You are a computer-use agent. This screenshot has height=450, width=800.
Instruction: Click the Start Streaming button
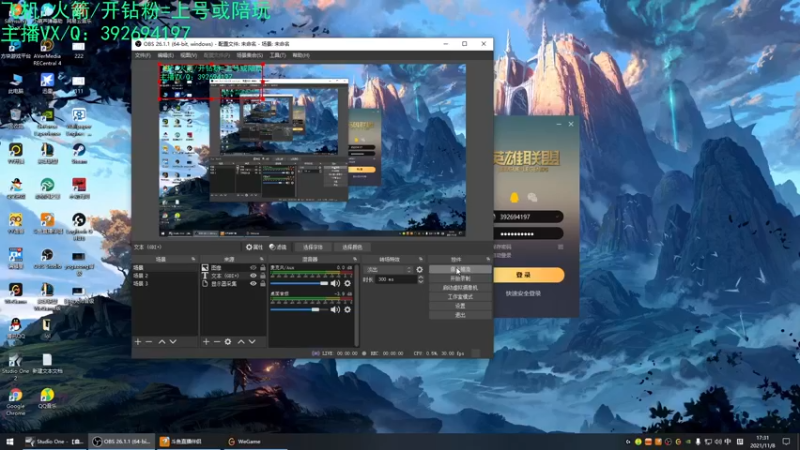pyautogui.click(x=460, y=269)
